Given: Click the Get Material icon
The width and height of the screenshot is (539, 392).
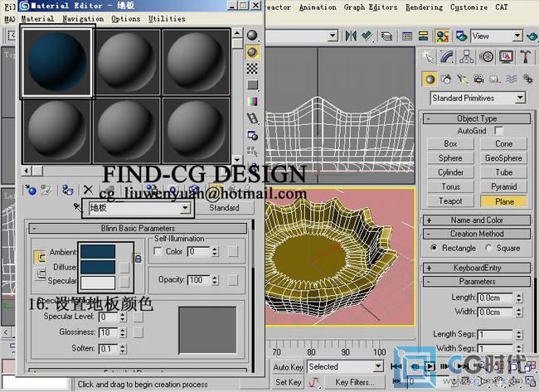Looking at the screenshot, I should (31, 190).
